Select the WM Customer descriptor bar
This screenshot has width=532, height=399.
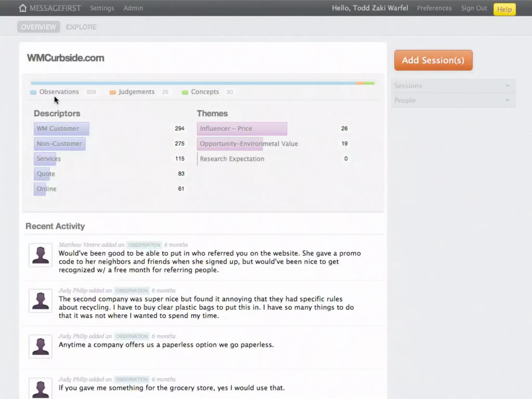click(61, 129)
